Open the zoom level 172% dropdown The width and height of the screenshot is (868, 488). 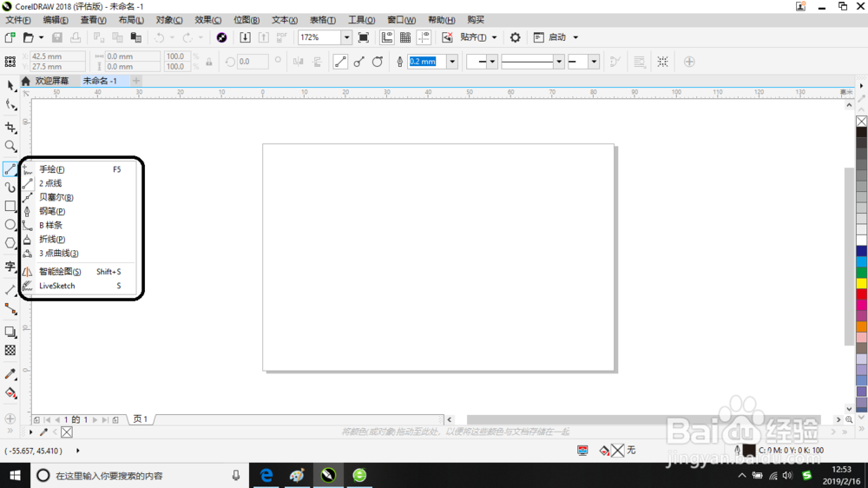pos(346,37)
